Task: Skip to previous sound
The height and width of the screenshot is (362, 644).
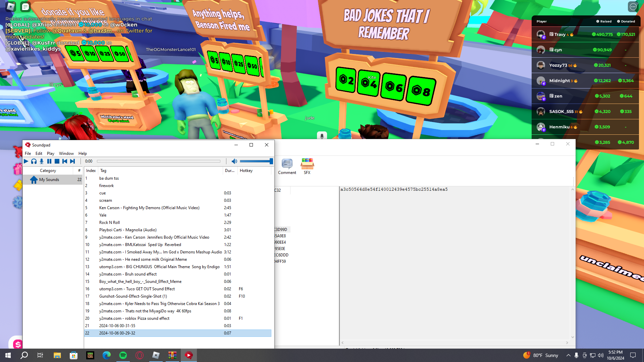Action: (65, 161)
